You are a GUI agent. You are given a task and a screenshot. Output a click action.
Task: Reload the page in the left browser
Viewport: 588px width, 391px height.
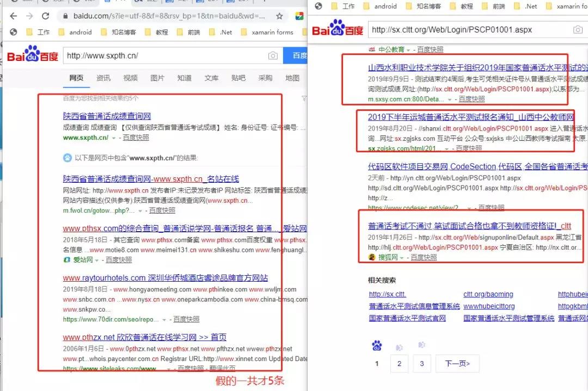[x=46, y=16]
